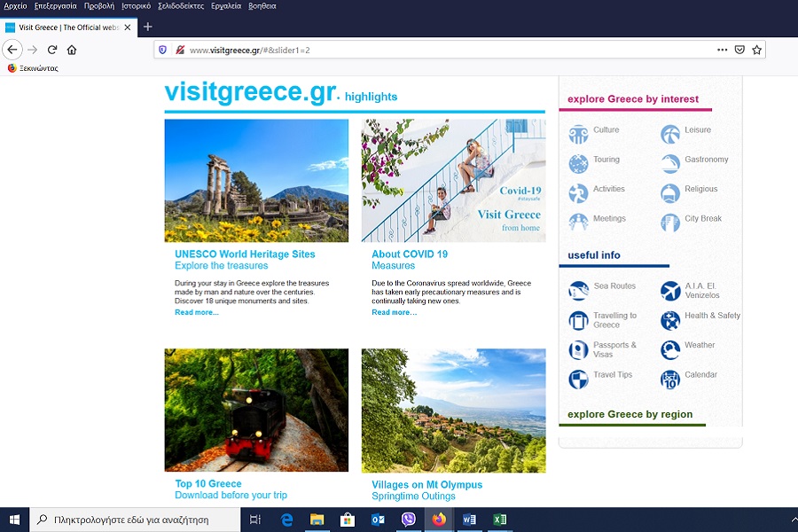Open page actions three-dots menu
Viewport: 798px width, 532px height.
click(x=722, y=50)
